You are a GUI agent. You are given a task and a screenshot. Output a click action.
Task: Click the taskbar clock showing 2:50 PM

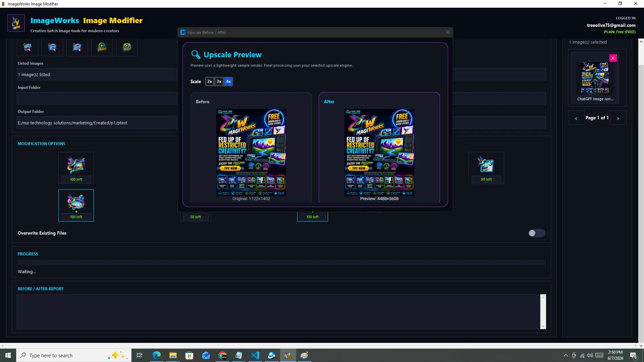tap(615, 355)
